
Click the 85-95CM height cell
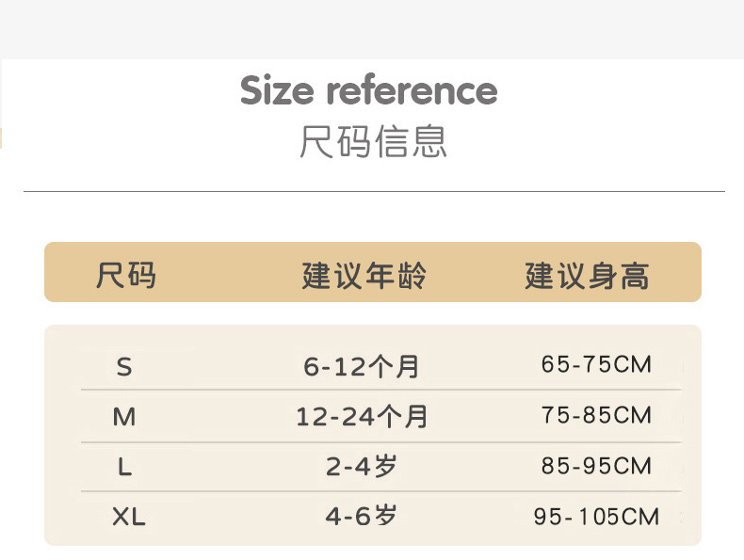point(596,466)
